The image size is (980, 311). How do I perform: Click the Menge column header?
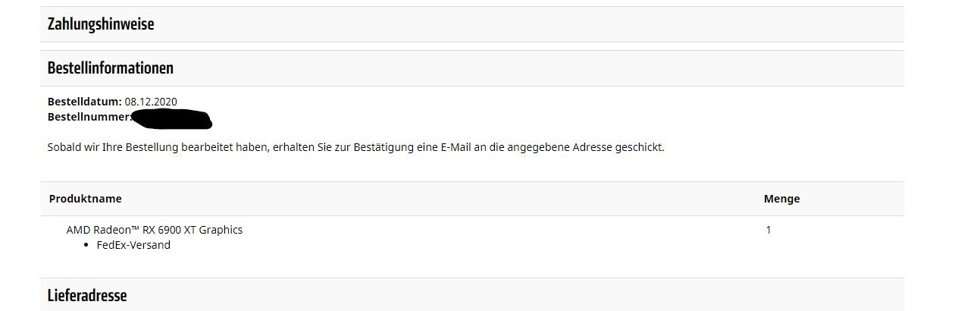click(781, 199)
